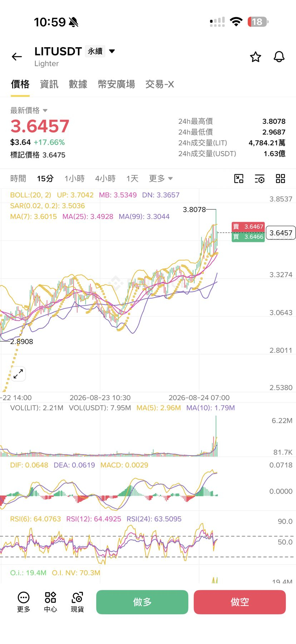Switch to the 數據 tab
This screenshot has height=644, width=296.
pos(78,84)
